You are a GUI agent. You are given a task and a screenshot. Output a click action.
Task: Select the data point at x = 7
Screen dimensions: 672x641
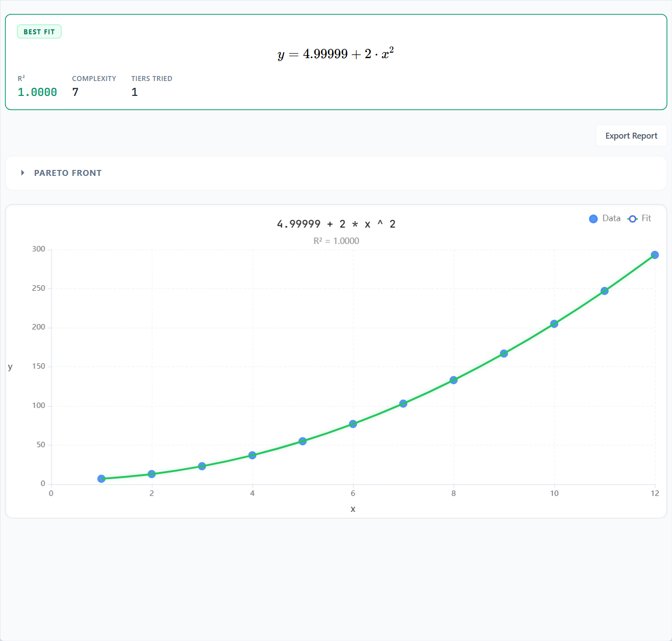[x=403, y=403]
